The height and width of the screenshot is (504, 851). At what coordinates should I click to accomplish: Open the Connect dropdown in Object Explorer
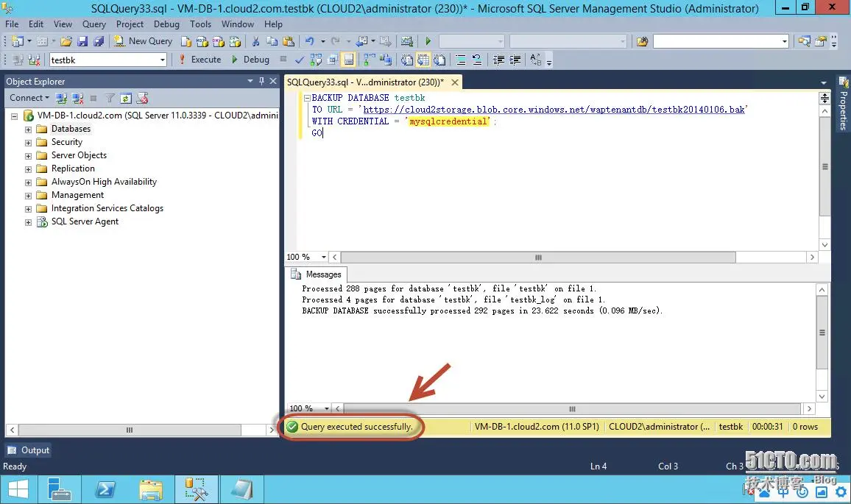(29, 98)
